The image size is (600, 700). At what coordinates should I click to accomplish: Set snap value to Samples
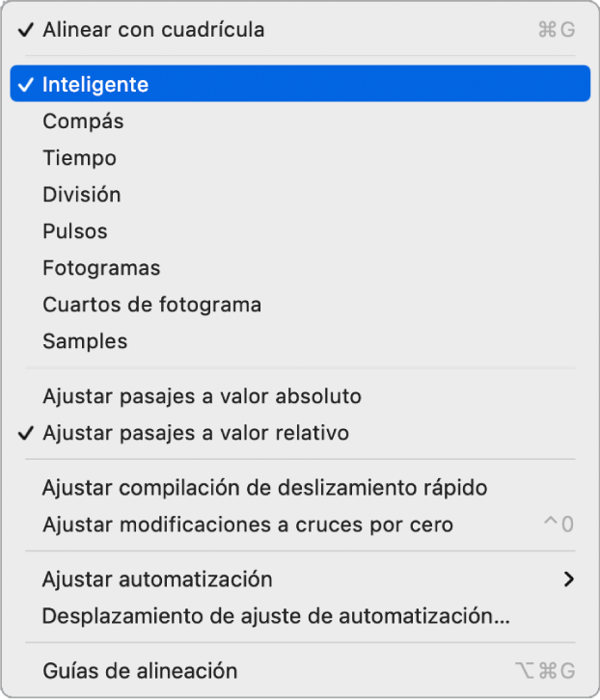click(x=85, y=341)
